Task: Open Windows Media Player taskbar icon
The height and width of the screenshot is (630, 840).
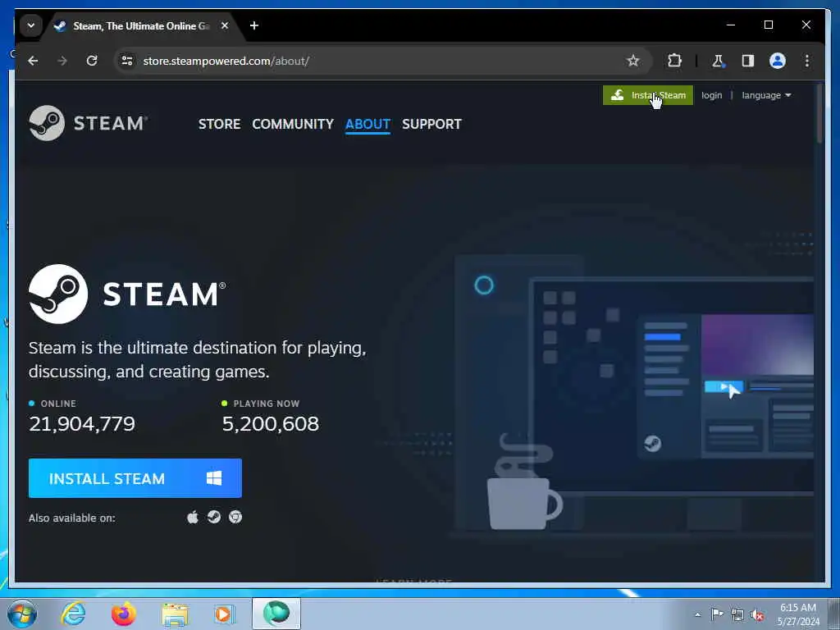Action: click(x=223, y=614)
